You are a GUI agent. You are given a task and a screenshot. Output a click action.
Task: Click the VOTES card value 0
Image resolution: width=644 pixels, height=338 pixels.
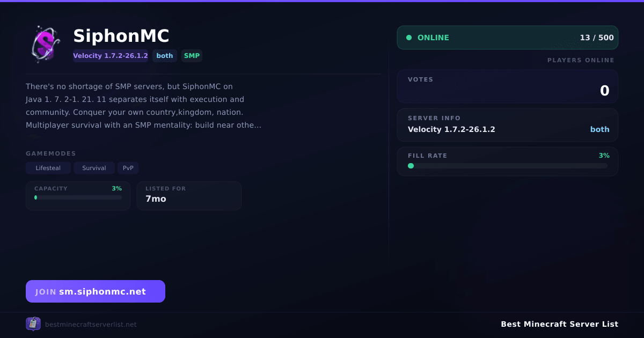tap(605, 91)
